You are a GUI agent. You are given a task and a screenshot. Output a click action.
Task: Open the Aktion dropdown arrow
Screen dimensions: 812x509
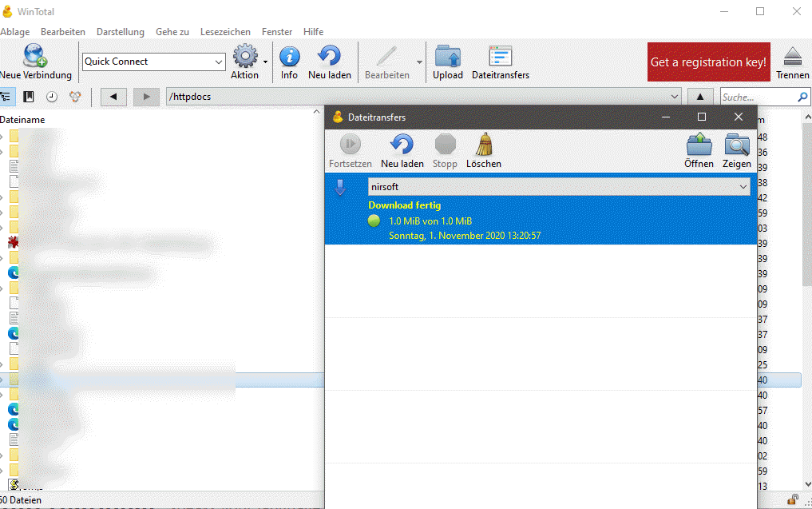265,62
